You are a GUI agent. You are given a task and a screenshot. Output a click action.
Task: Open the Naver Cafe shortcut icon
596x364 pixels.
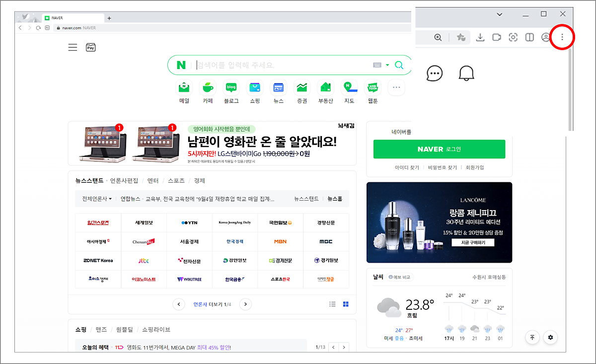point(208,88)
